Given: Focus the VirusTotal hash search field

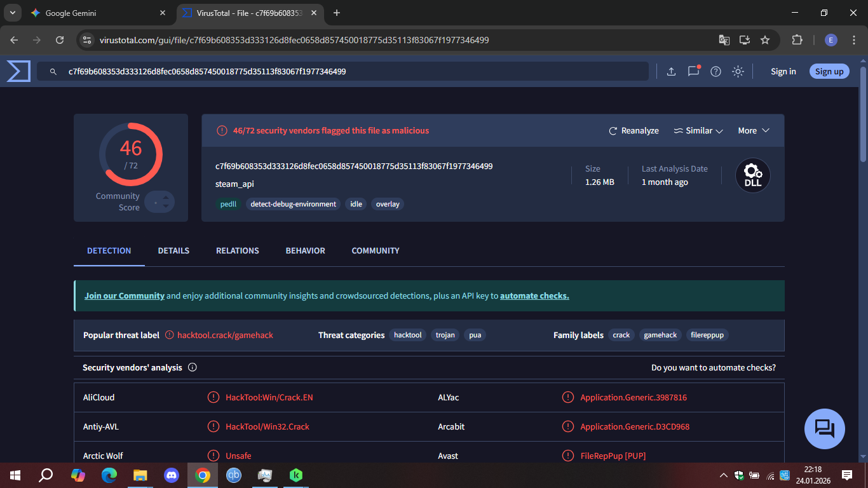Looking at the screenshot, I should pos(343,72).
